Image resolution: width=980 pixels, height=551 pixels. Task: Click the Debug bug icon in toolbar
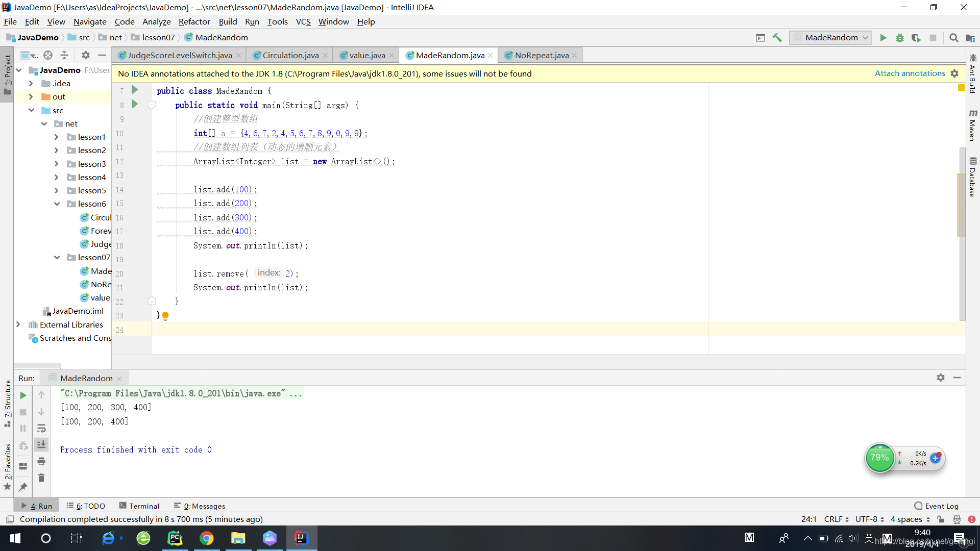[900, 38]
